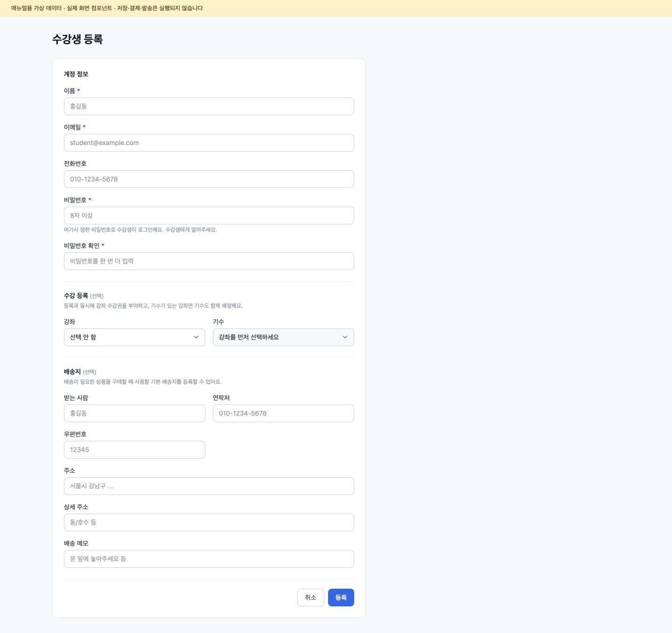Click the 배송지 section title
Image resolution: width=672 pixels, height=633 pixels.
click(72, 372)
